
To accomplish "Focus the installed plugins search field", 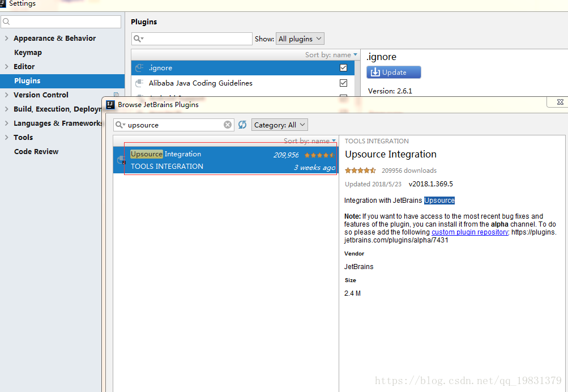I will (192, 39).
